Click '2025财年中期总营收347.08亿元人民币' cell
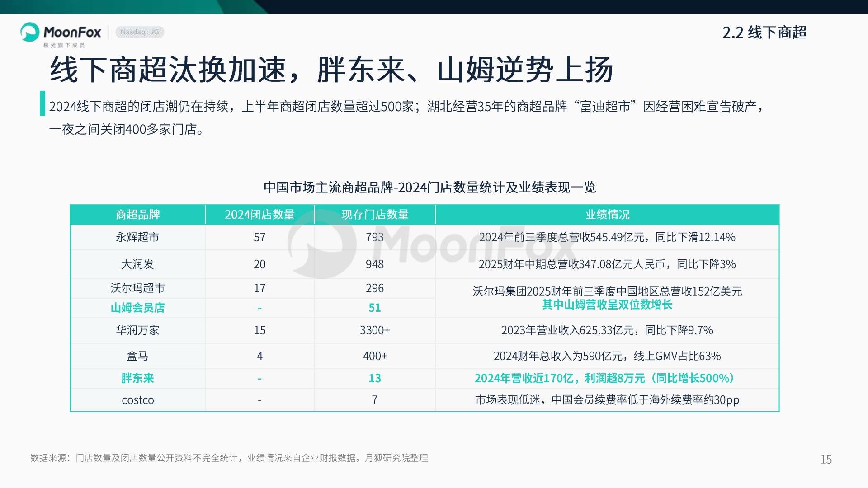Image resolution: width=868 pixels, height=488 pixels. 607,264
